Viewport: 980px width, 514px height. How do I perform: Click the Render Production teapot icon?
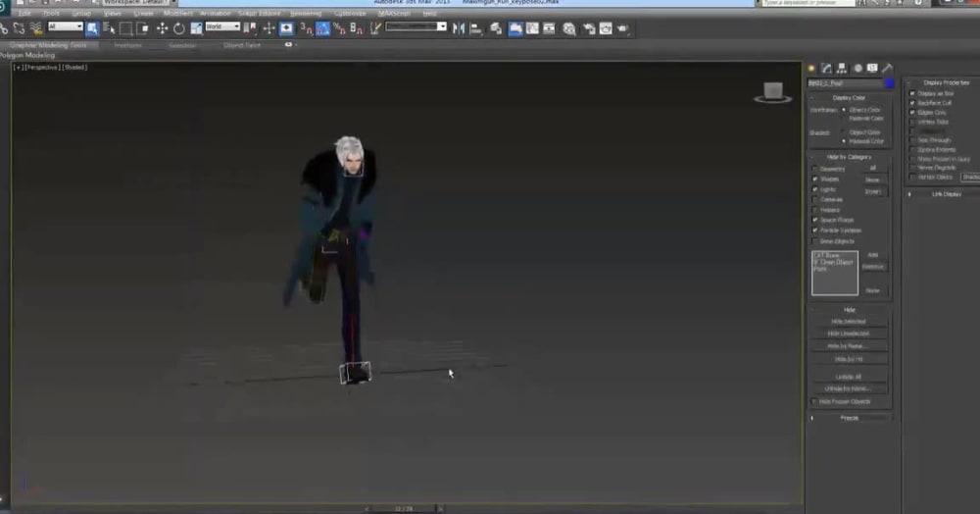[622, 28]
